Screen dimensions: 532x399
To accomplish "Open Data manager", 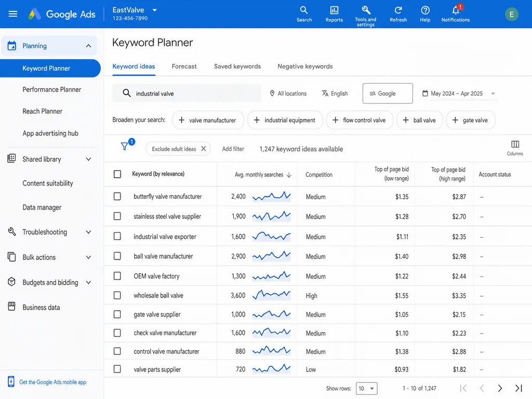I will (42, 207).
